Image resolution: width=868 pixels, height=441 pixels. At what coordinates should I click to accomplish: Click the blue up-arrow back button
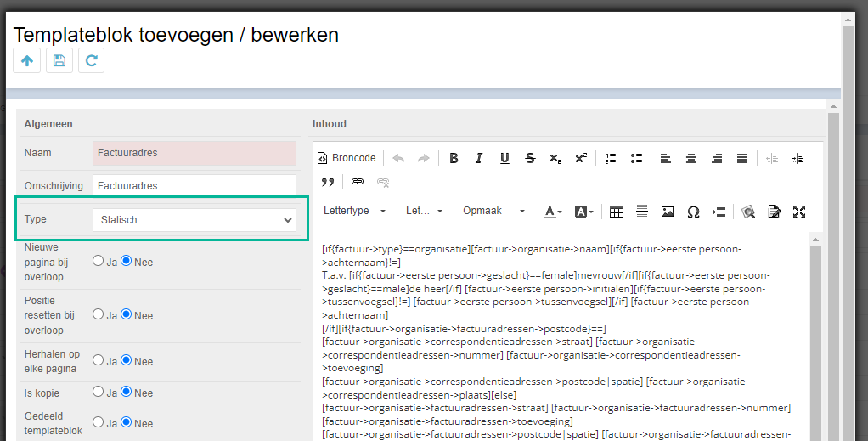coord(26,60)
